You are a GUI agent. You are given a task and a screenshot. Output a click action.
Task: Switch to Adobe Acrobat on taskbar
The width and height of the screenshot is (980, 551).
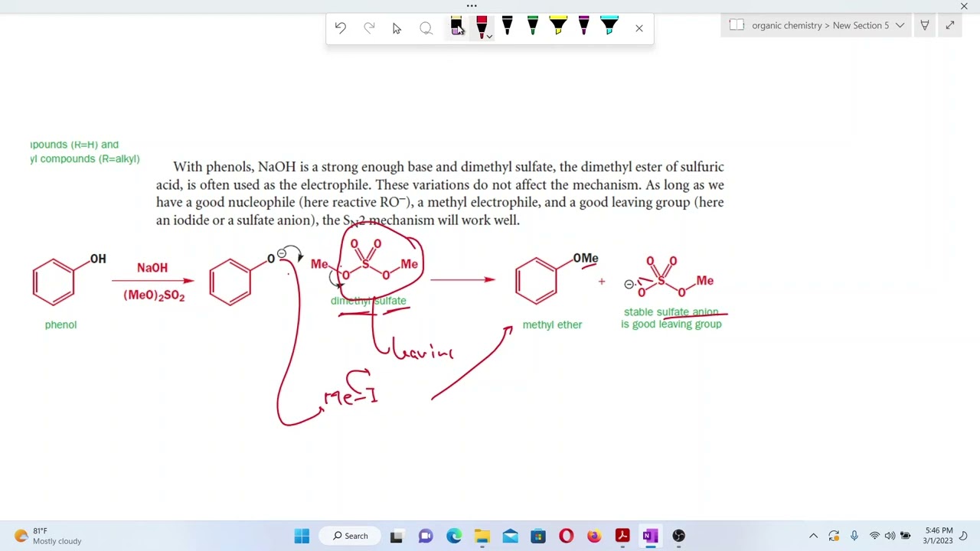click(x=622, y=536)
